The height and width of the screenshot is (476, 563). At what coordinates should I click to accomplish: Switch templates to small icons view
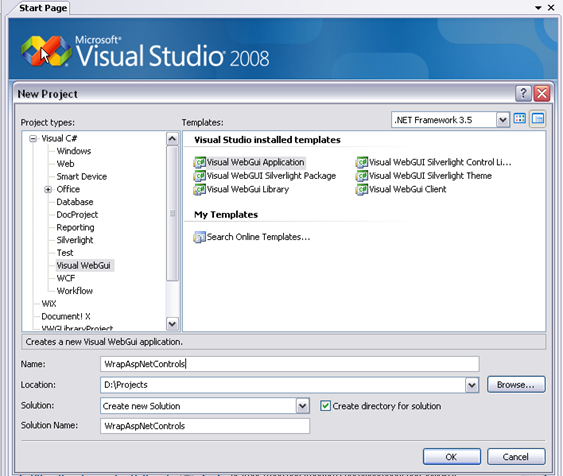538,119
